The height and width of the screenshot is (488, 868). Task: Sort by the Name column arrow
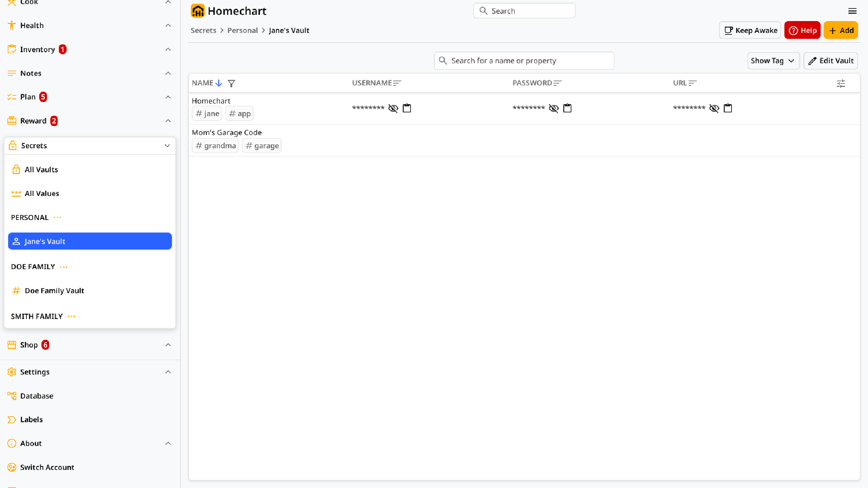pyautogui.click(x=219, y=83)
